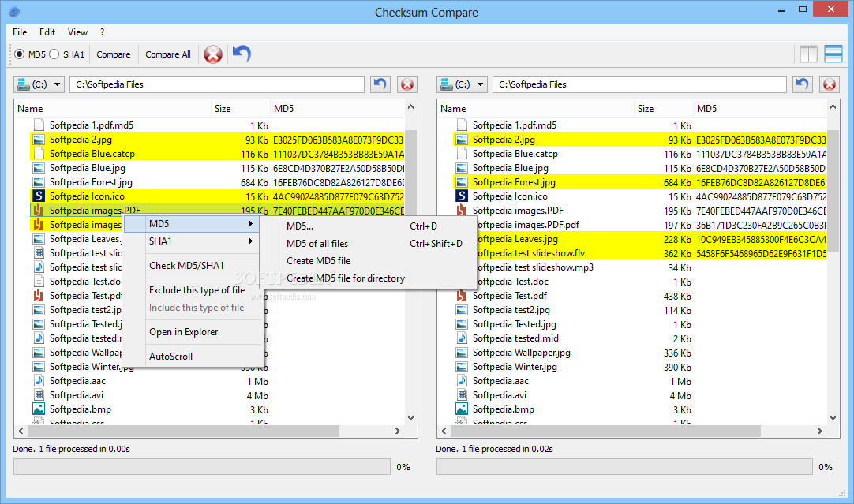Select the MD5 radio button
The width and height of the screenshot is (854, 504).
(20, 54)
